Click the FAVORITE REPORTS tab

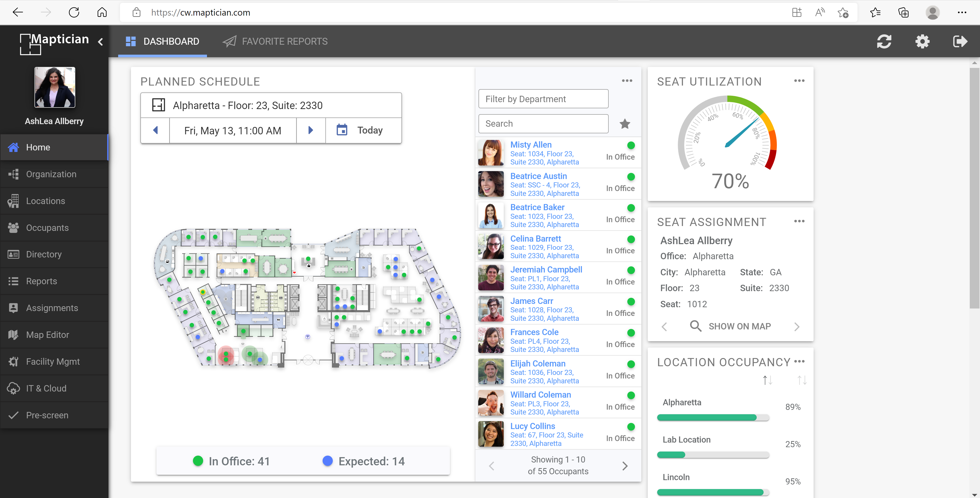285,41
